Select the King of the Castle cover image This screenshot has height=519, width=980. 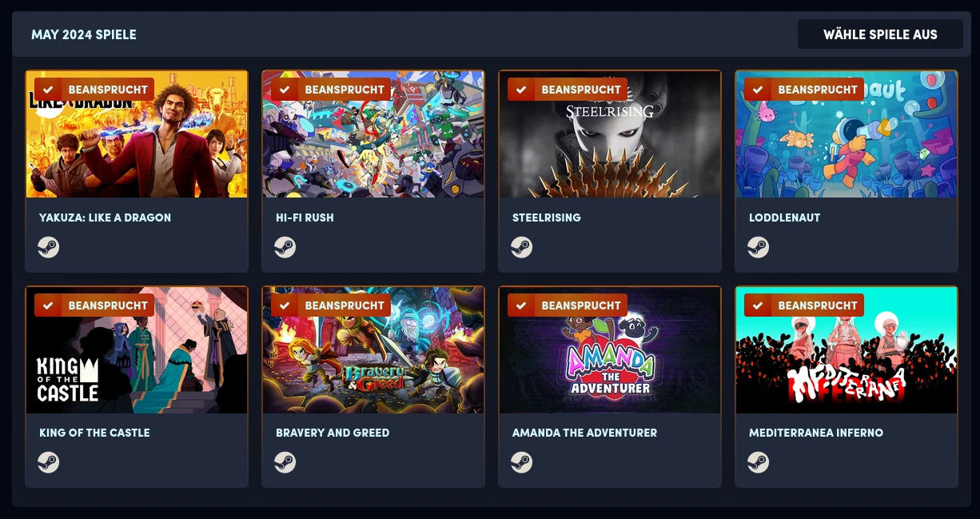(137, 350)
